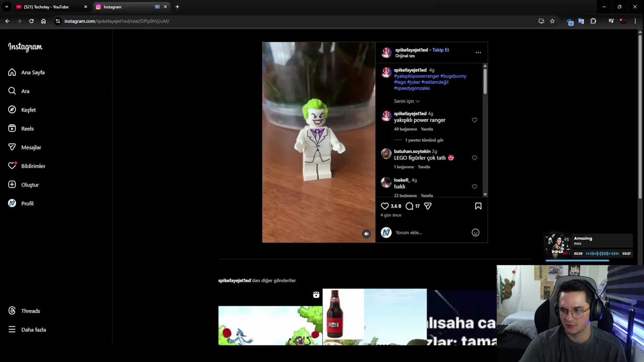This screenshot has height=362, width=644.
Task: Go back in the browser
Action: point(7,21)
